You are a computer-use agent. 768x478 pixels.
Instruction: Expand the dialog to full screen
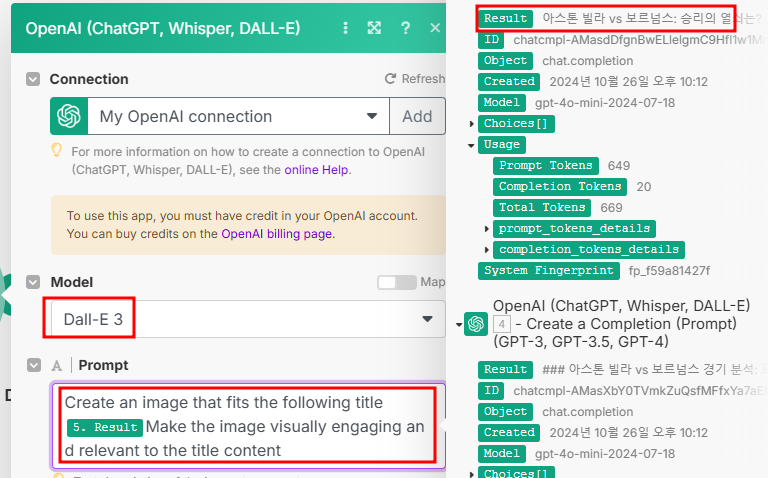374,28
